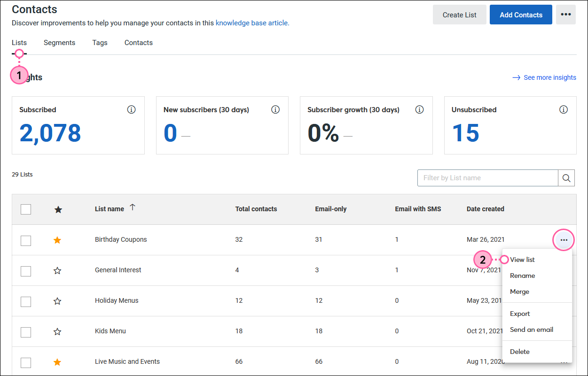Open the Contacts tab
Viewport: 588px width, 376px height.
[x=139, y=43]
